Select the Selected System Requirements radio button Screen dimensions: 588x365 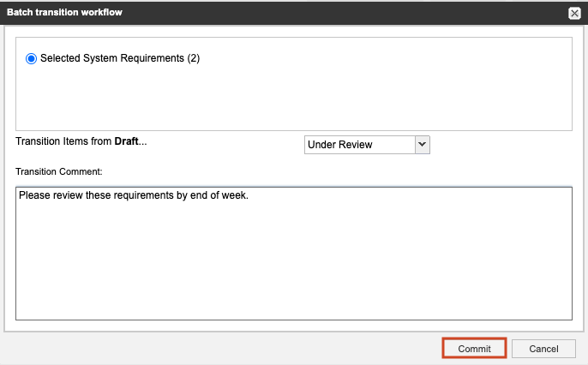click(x=32, y=59)
